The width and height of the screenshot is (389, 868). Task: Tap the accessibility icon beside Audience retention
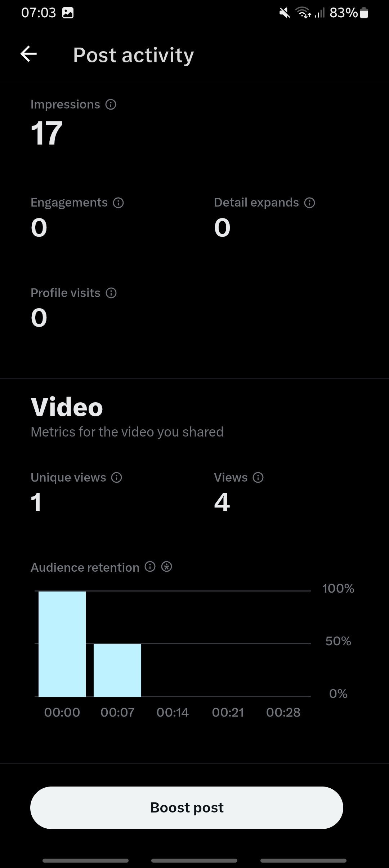point(166,567)
